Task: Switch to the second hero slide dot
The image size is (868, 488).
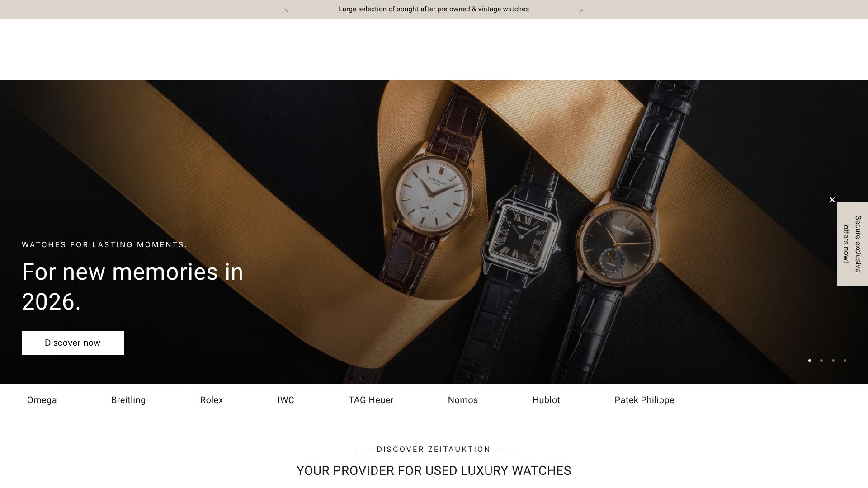Action: pos(821,361)
